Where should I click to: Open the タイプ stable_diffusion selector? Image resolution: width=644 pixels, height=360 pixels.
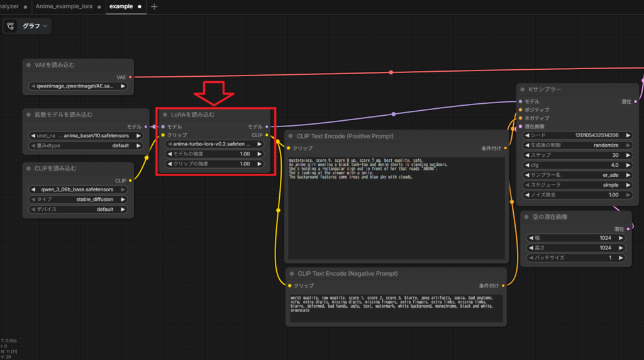click(78, 200)
